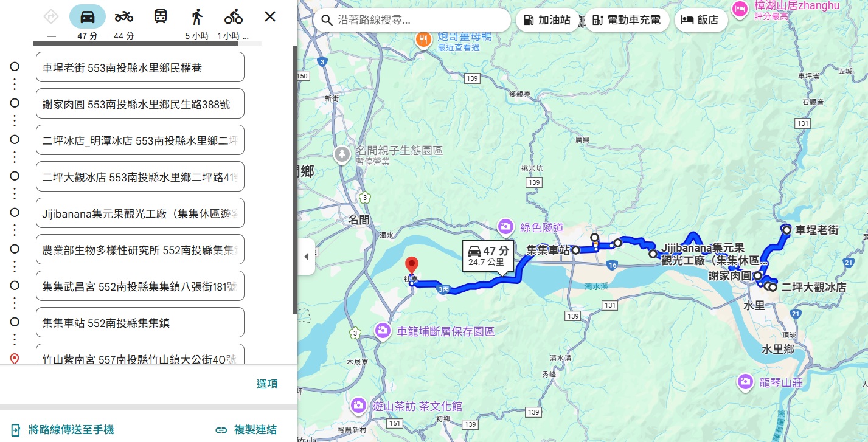Select the walking travel mode icon
Image resolution: width=868 pixels, height=442 pixels.
196,16
